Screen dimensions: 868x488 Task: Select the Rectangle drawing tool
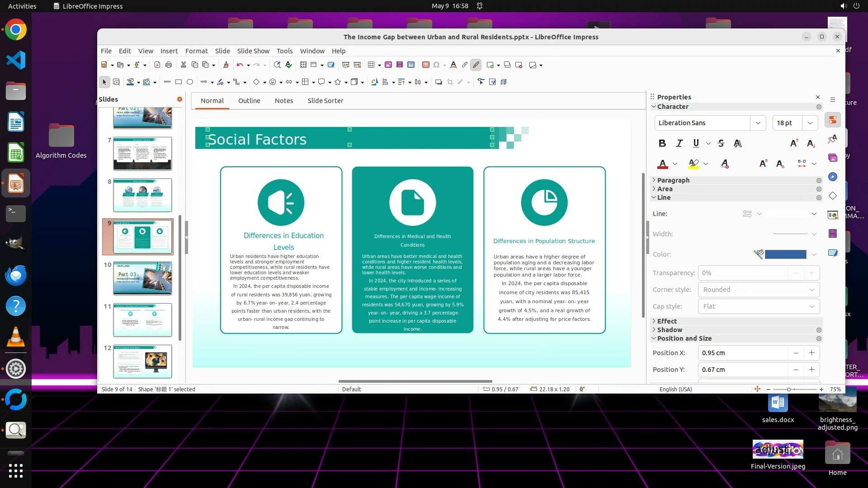pos(179,82)
